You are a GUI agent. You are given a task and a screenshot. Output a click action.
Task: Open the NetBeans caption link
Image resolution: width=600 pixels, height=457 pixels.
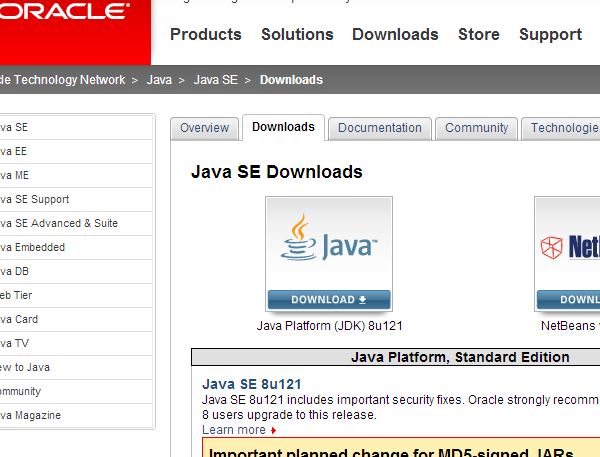pyautogui.click(x=570, y=326)
